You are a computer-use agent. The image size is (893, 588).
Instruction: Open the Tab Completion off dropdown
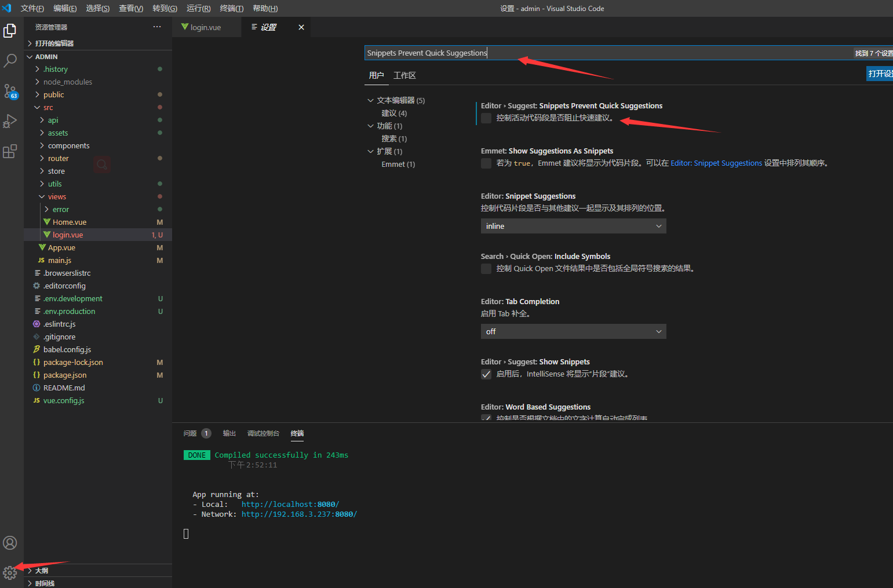coord(573,331)
